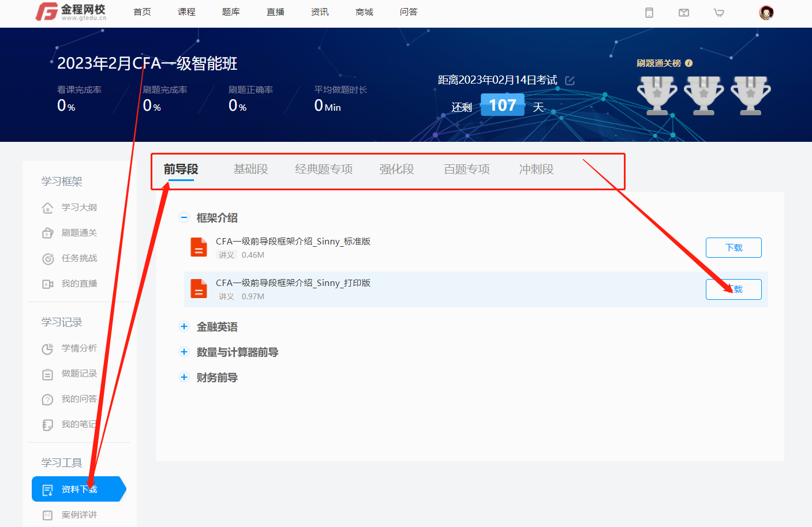Click the file icon for Sinny_打印版 handout

pyautogui.click(x=199, y=288)
